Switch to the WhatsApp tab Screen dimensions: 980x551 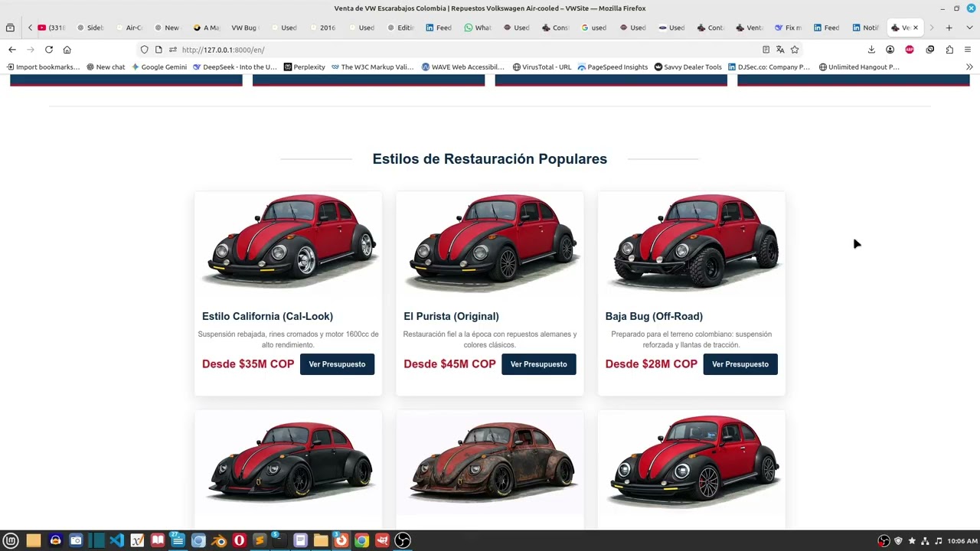479,28
